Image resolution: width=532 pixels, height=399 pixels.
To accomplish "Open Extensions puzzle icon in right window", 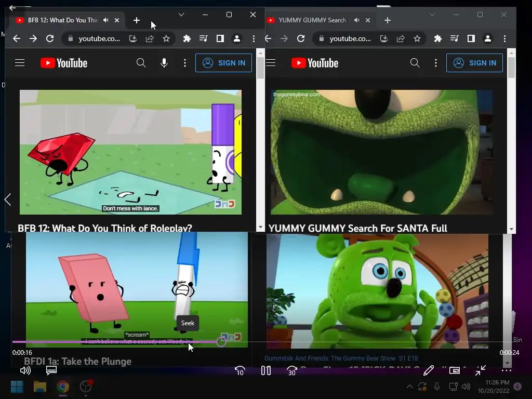I will click(438, 38).
